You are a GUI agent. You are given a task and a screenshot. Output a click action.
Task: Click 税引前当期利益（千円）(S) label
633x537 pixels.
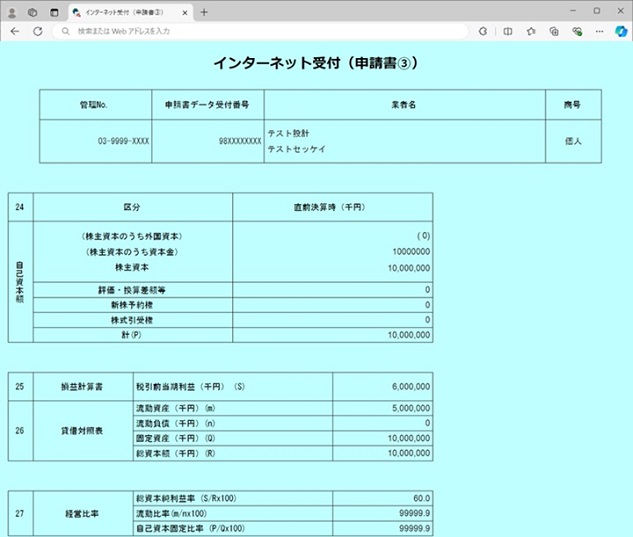pyautogui.click(x=190, y=386)
